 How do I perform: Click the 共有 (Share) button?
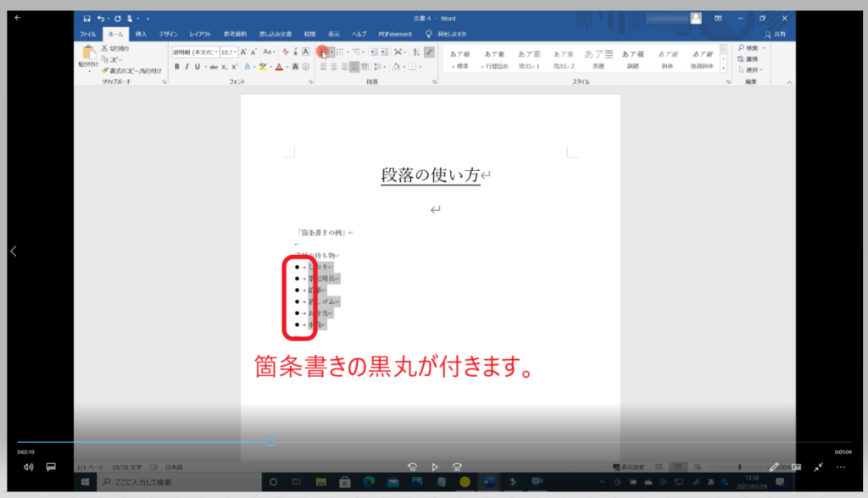[x=773, y=34]
